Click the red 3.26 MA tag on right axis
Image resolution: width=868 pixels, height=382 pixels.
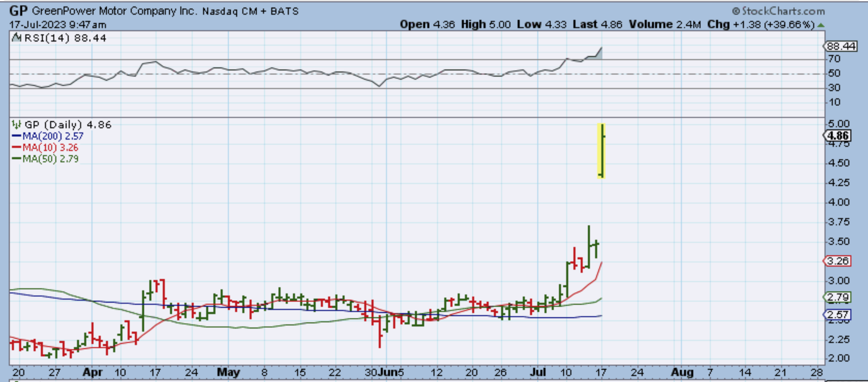[838, 261]
